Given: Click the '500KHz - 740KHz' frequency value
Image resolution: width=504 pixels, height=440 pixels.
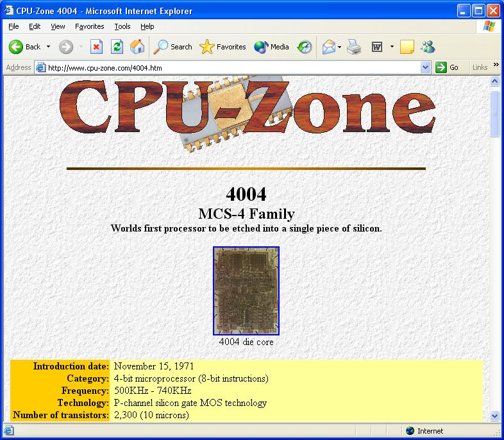Looking at the screenshot, I should point(153,391).
